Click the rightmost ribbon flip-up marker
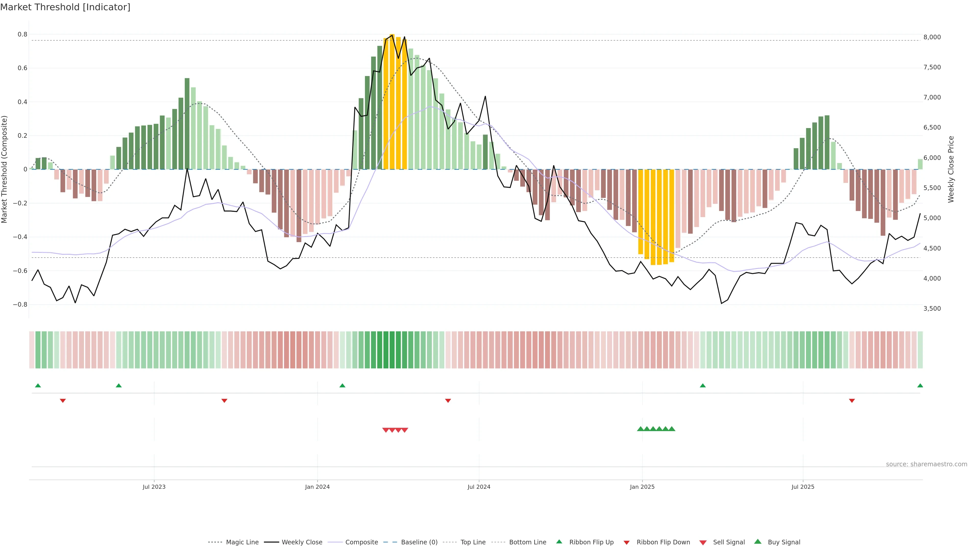The height and width of the screenshot is (551, 980). tap(920, 386)
